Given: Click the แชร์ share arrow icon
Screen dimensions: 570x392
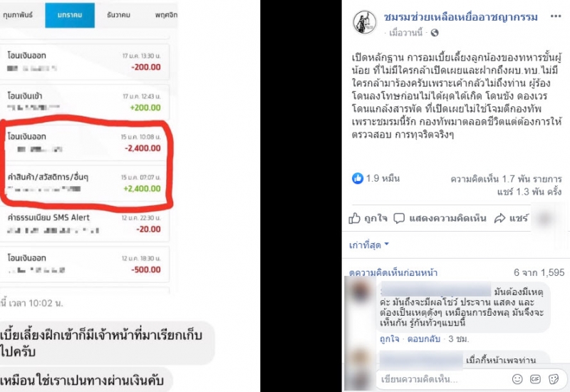Looking at the screenshot, I should click(x=500, y=218).
